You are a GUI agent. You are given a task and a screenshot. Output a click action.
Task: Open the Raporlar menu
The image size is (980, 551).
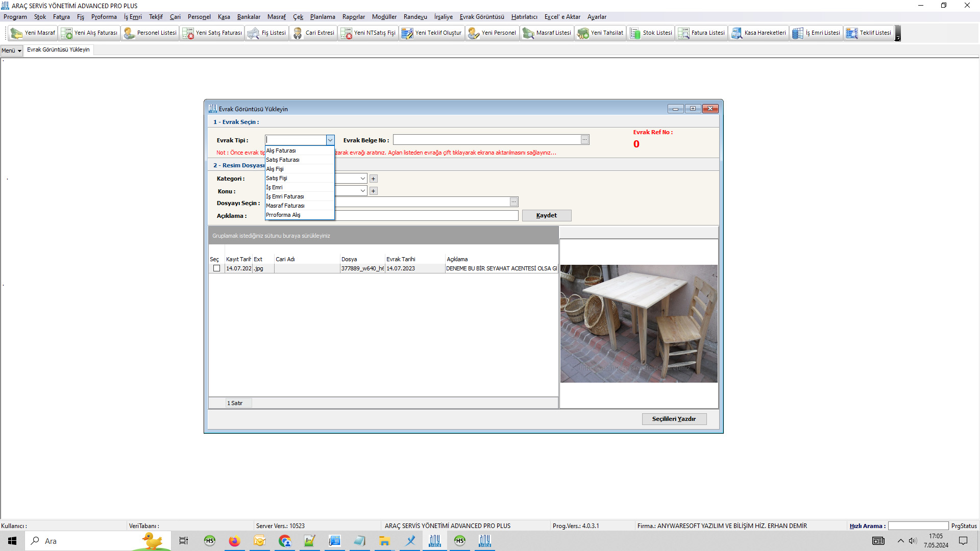[x=354, y=17]
